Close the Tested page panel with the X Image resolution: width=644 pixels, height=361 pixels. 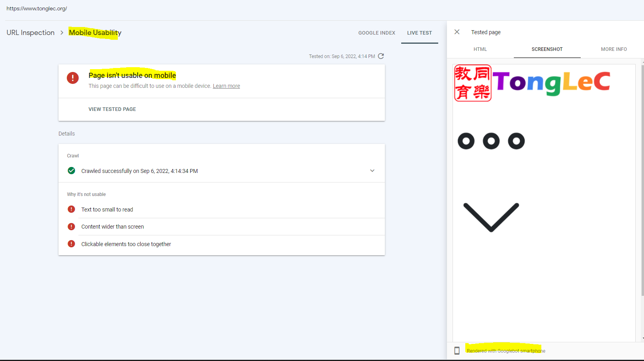[x=457, y=32]
